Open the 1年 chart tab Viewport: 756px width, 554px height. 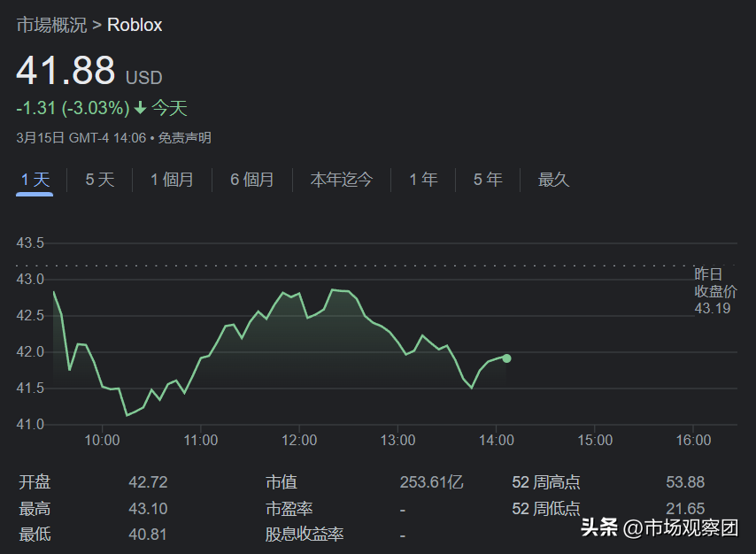click(423, 180)
